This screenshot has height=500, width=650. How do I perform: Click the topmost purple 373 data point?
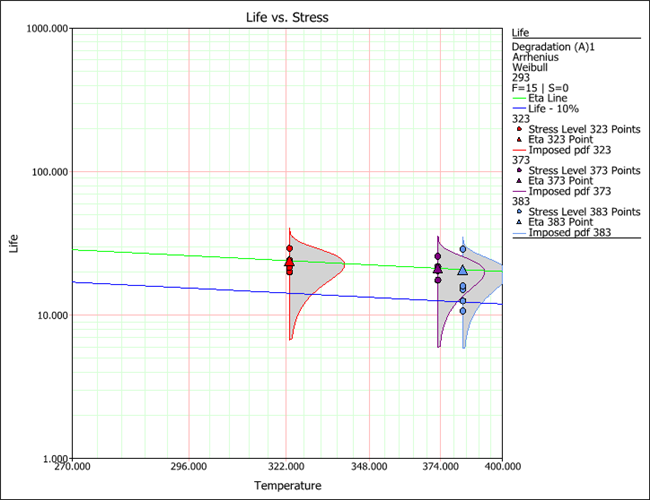click(x=437, y=256)
